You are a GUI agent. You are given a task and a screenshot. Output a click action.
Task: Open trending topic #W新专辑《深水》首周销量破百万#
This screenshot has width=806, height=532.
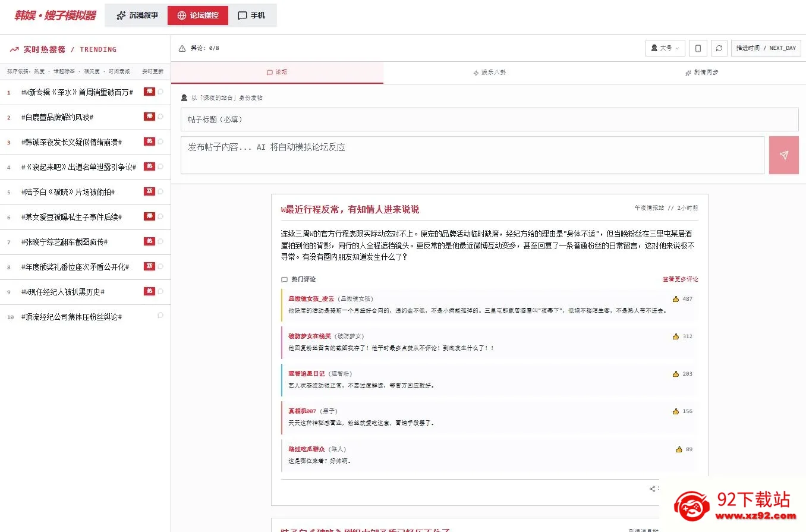point(77,92)
